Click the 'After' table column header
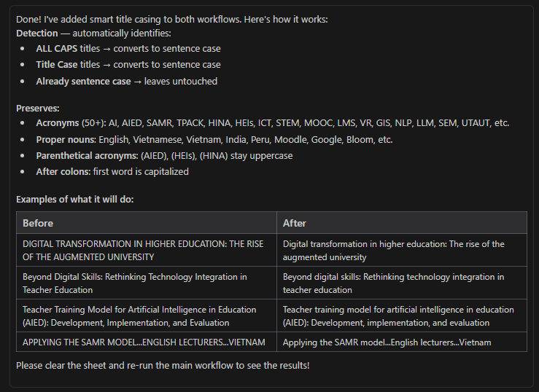 295,223
